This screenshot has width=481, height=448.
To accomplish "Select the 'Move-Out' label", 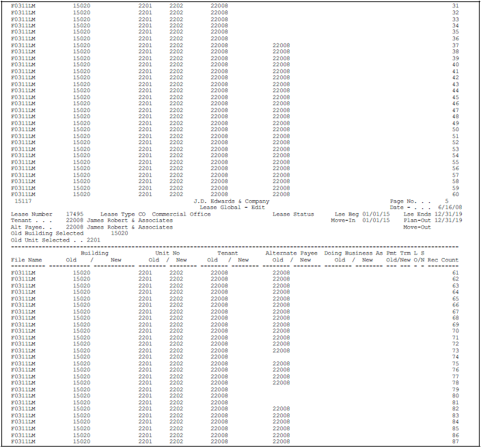I will click(x=417, y=227).
